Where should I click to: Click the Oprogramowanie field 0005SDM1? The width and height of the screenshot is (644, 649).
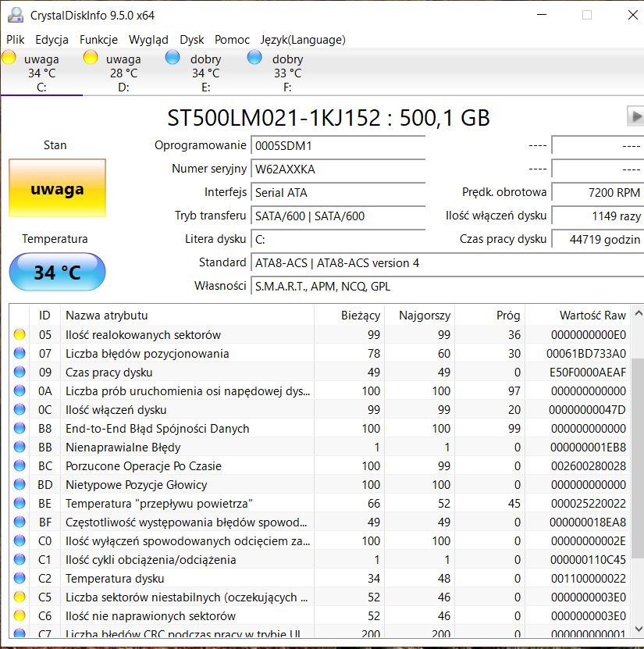(x=338, y=146)
